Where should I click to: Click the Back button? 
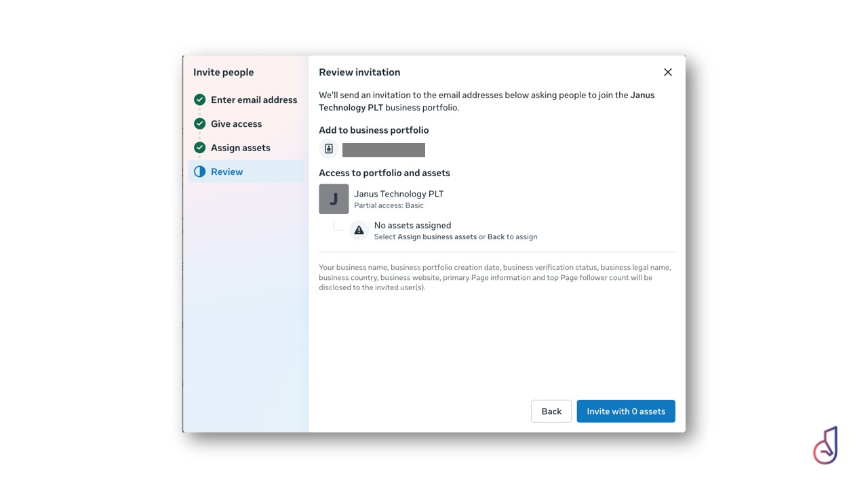(x=551, y=411)
